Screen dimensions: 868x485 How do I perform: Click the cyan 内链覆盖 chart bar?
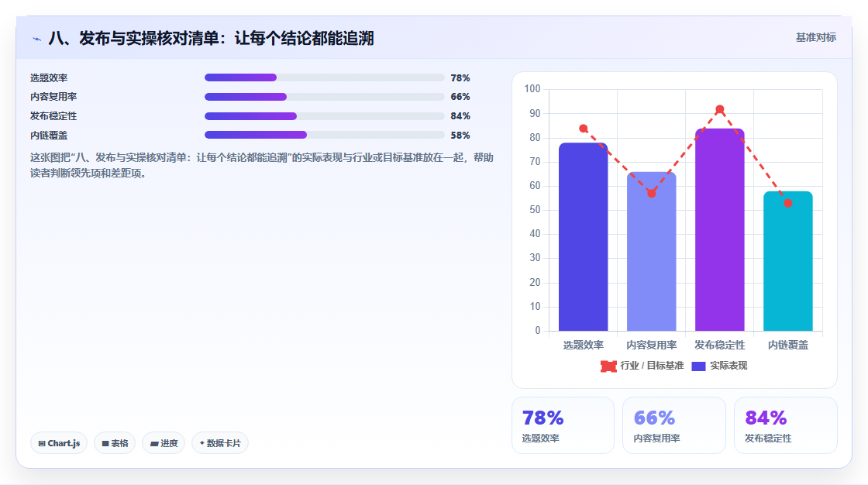(x=787, y=261)
